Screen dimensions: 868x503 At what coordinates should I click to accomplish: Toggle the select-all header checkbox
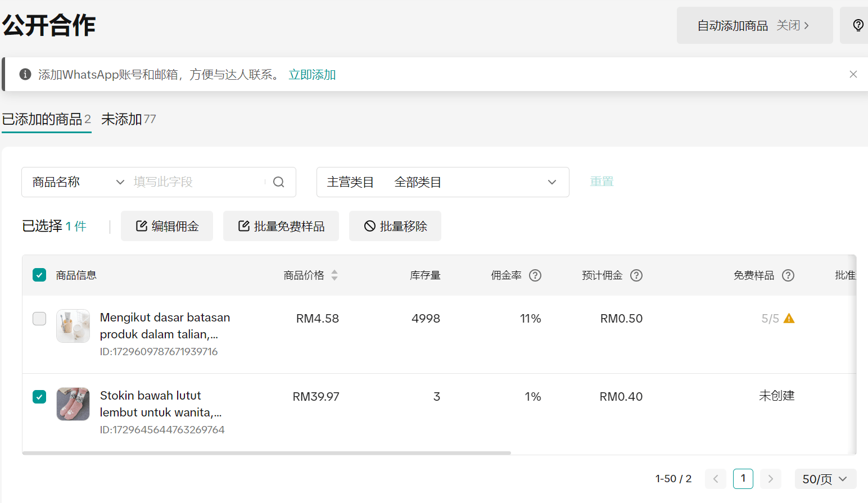click(x=39, y=275)
